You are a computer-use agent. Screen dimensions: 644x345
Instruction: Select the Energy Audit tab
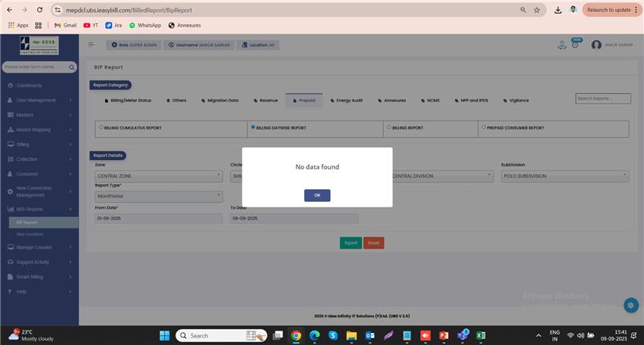click(x=347, y=101)
